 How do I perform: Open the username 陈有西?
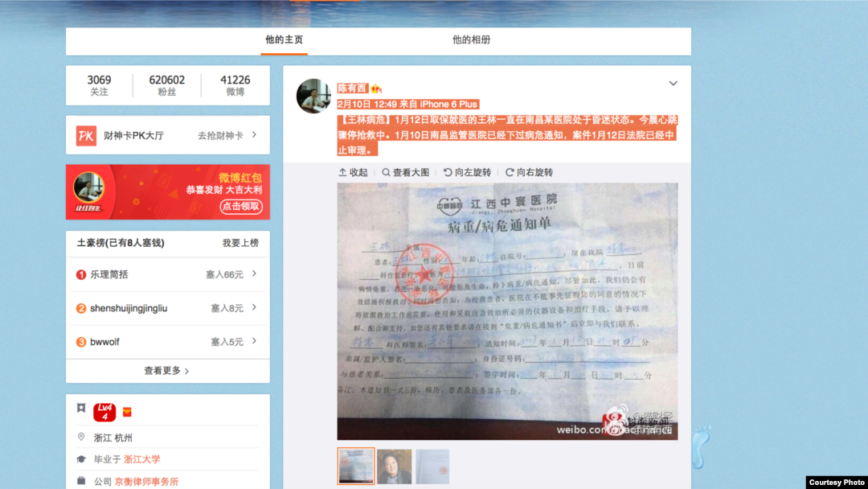(352, 88)
